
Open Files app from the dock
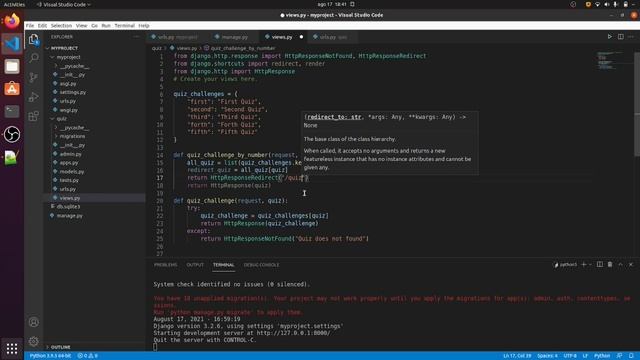12,66
